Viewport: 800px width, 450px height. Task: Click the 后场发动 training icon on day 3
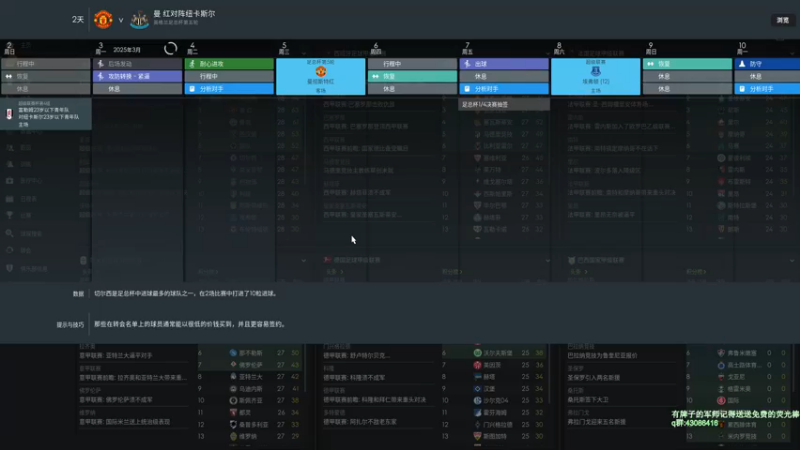[101, 64]
